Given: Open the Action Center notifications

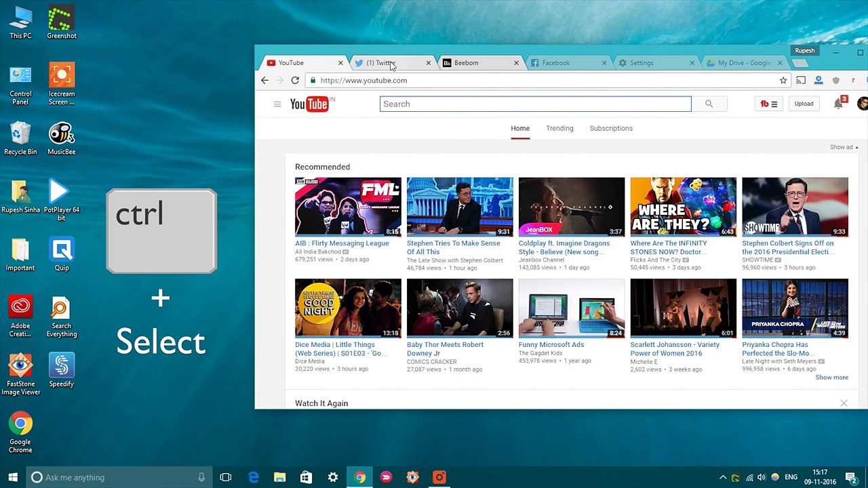Looking at the screenshot, I should pos(851,478).
